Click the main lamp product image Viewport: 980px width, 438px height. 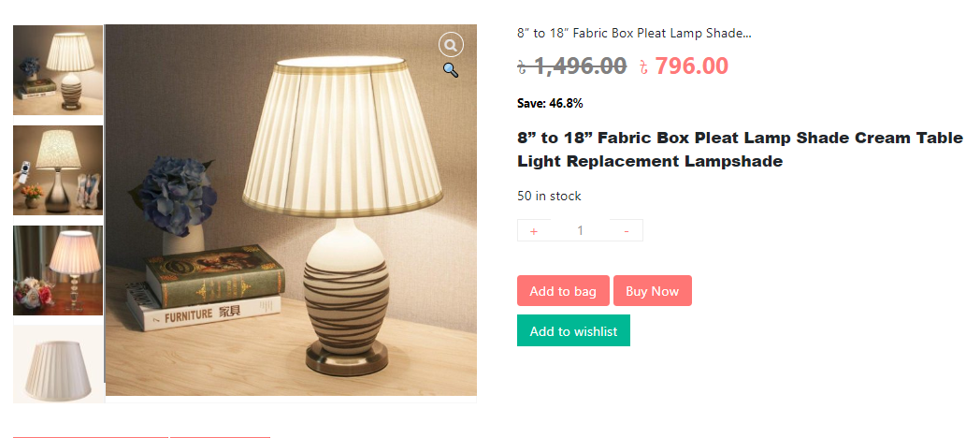(291, 211)
